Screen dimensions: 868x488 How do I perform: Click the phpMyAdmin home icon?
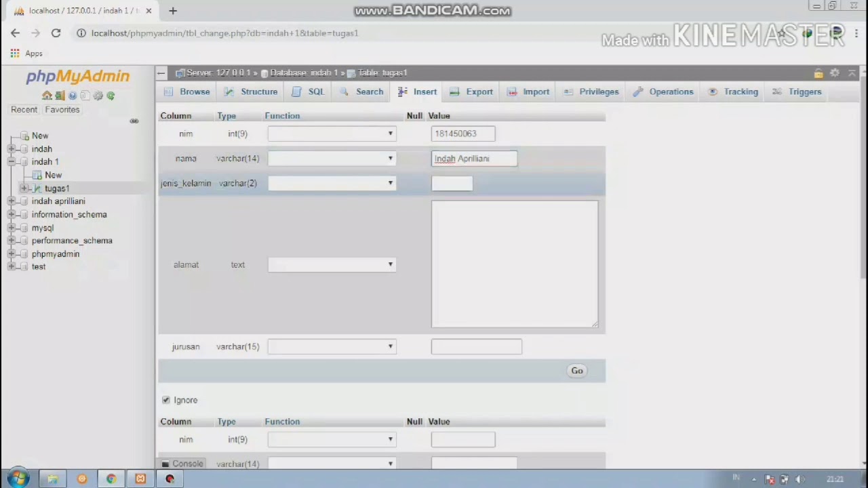(x=47, y=96)
